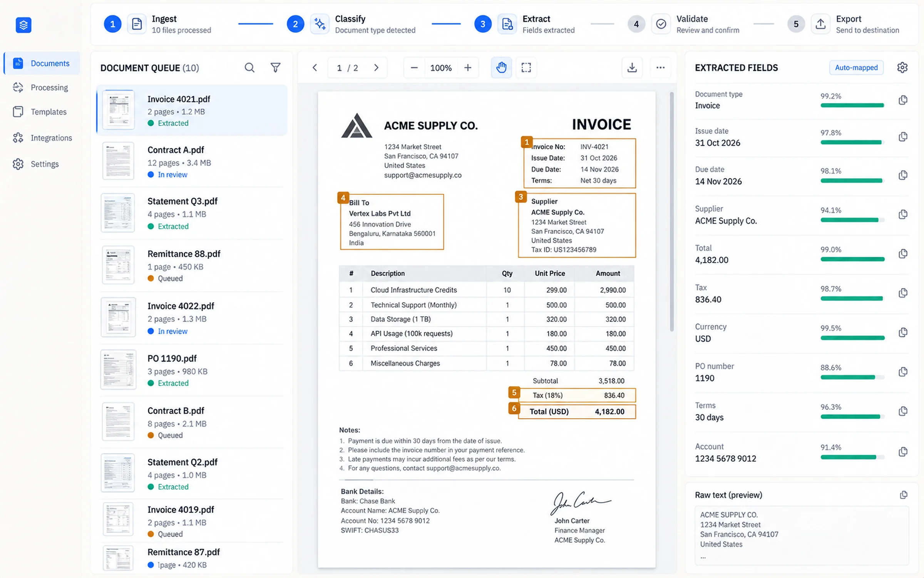The height and width of the screenshot is (578, 924).
Task: Open the Settings sidebar section
Action: [42, 164]
